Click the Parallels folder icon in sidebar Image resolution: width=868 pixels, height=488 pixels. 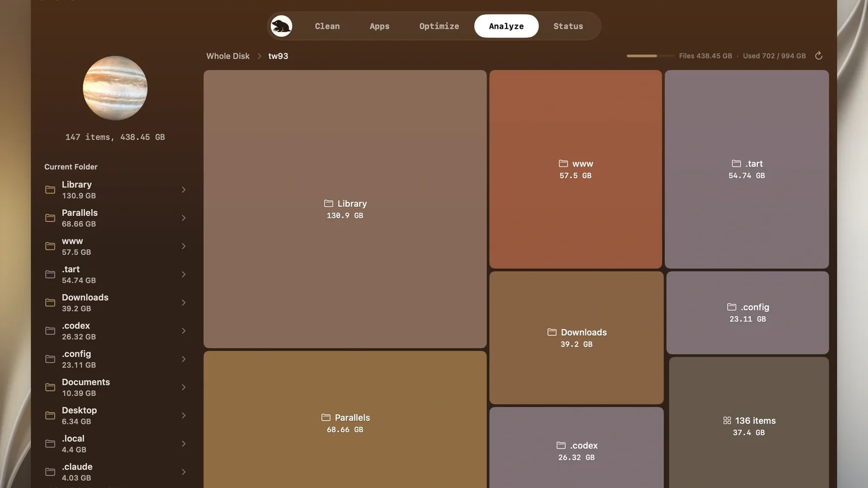(50, 218)
